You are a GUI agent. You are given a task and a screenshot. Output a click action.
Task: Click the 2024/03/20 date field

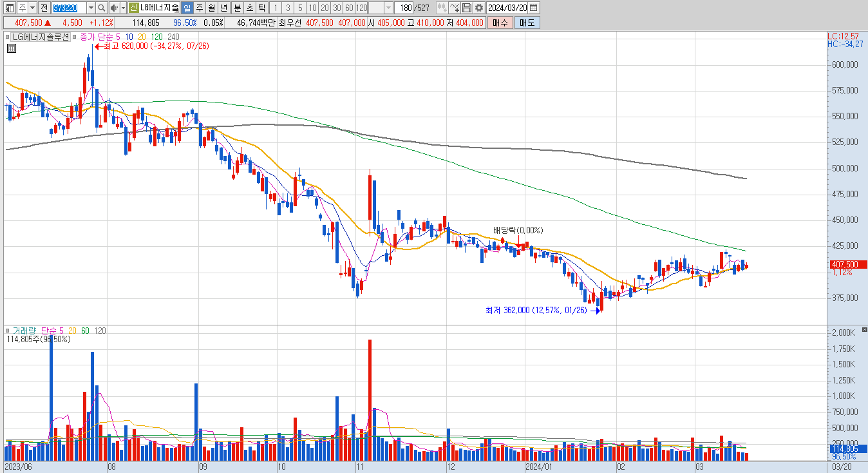tap(507, 8)
